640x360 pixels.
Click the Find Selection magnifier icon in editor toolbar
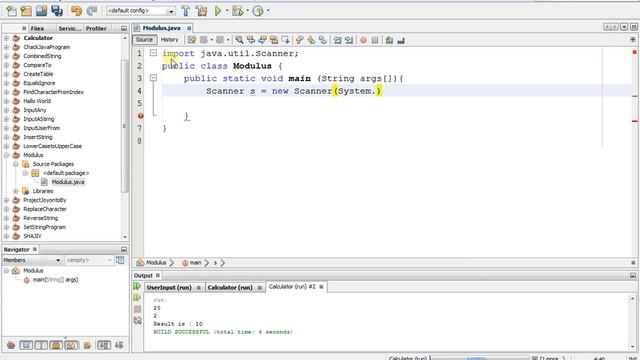coord(239,40)
